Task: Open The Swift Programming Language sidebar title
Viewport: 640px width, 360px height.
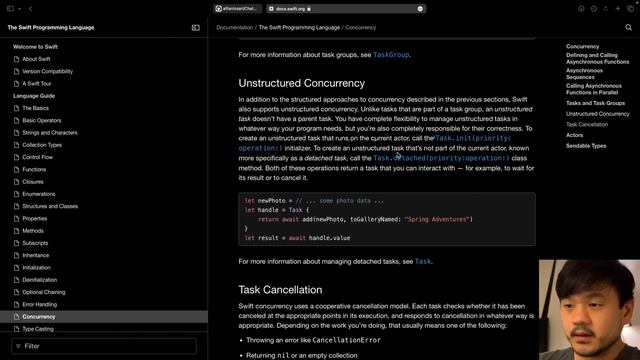Action: tap(51, 28)
